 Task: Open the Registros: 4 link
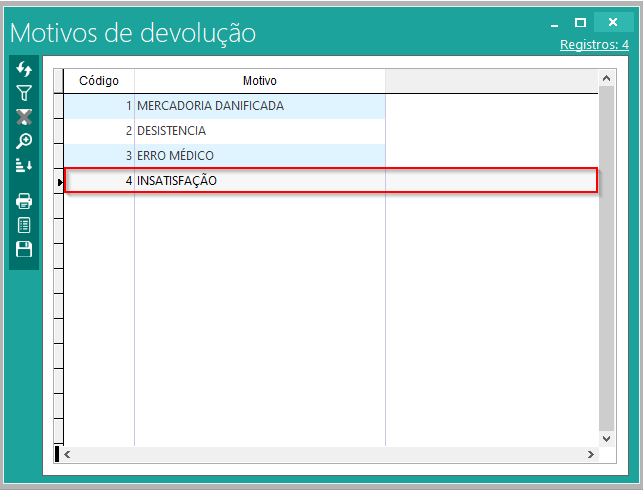click(x=594, y=45)
